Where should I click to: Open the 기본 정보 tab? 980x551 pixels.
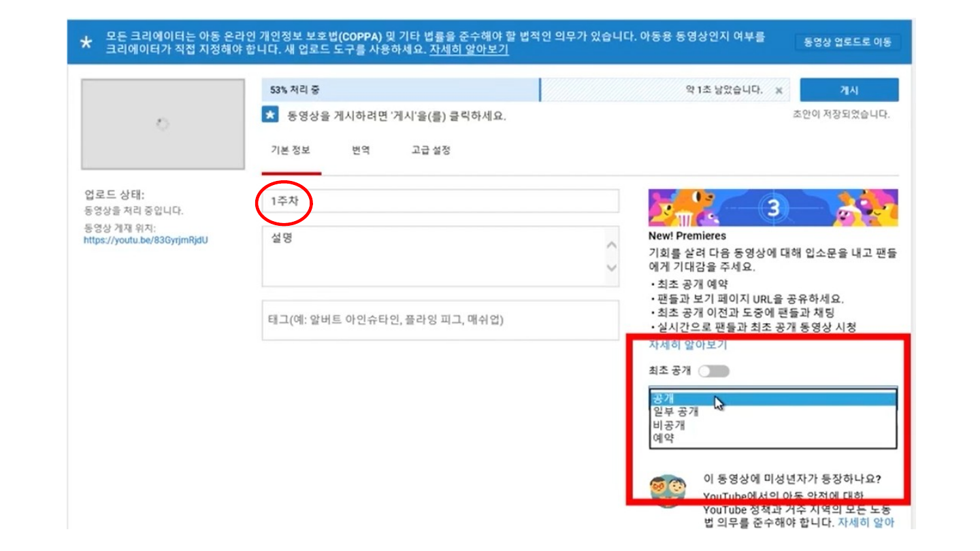tap(291, 150)
